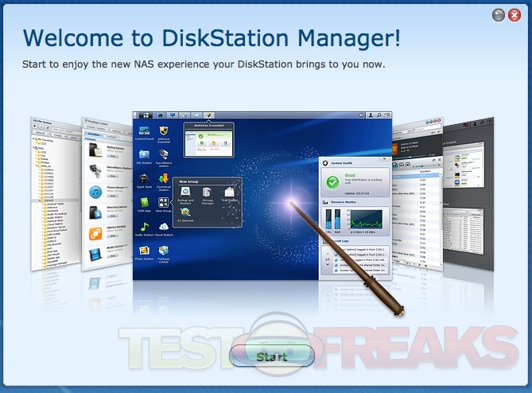The image size is (532, 393).
Task: Click the main menu button in taskbar
Action: [x=145, y=115]
